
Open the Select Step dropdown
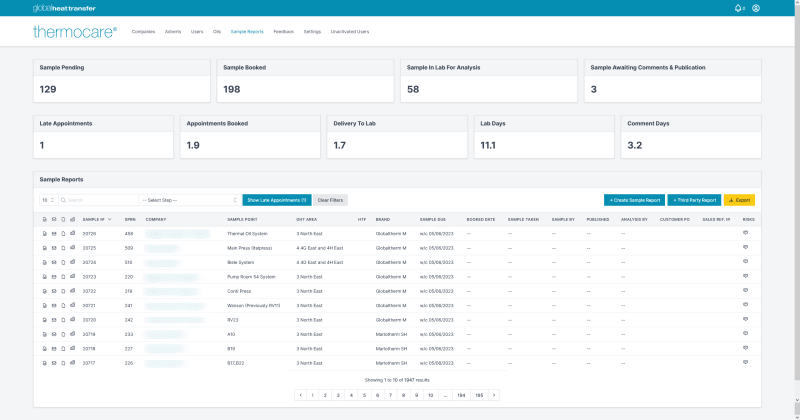coord(189,200)
